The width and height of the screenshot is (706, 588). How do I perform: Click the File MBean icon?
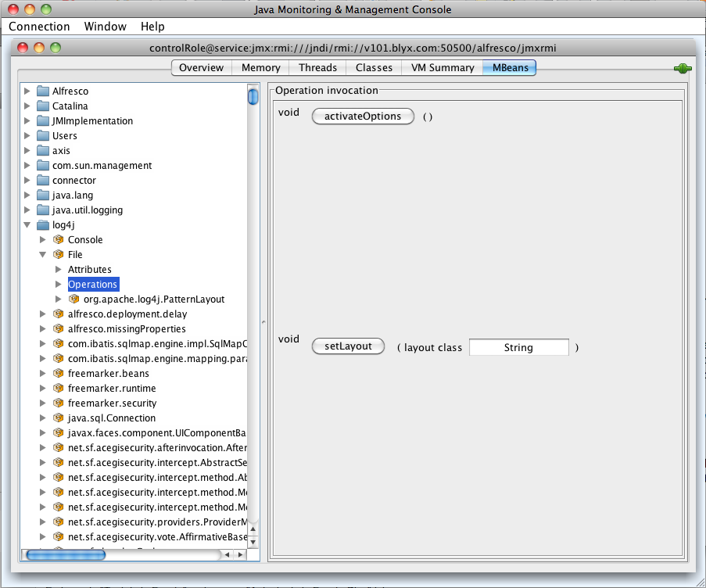tap(58, 254)
